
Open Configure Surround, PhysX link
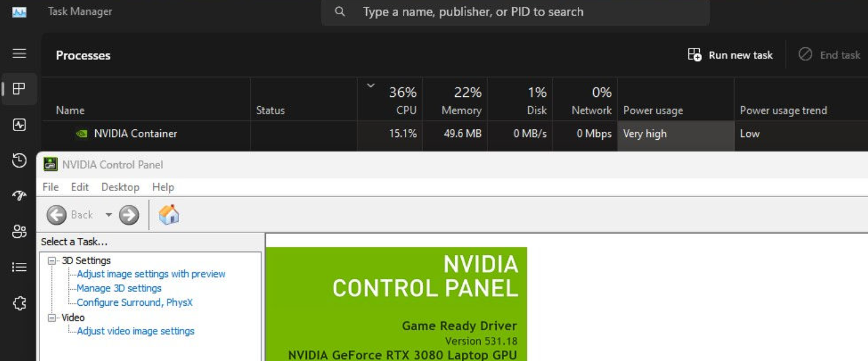[x=135, y=302]
